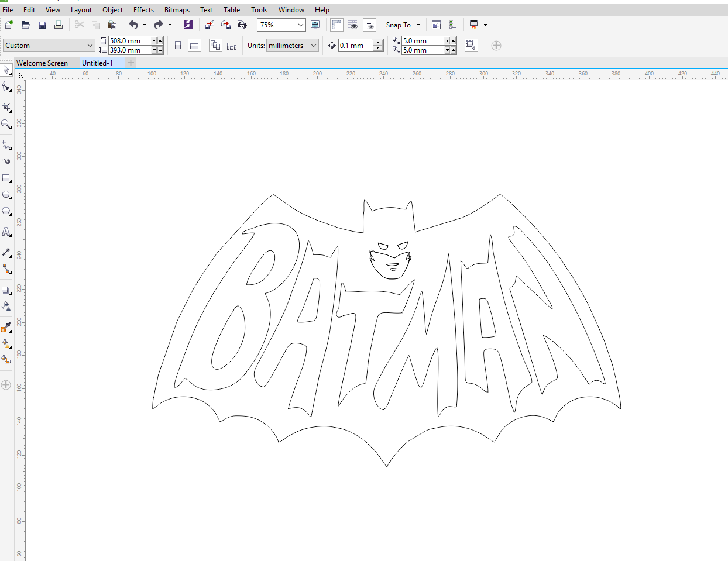The width and height of the screenshot is (728, 561).
Task: Toggle the Show Rulers button
Action: 336,25
